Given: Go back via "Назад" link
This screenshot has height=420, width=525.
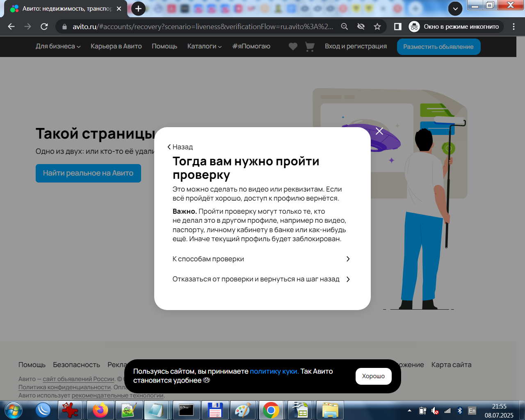Looking at the screenshot, I should click(180, 147).
